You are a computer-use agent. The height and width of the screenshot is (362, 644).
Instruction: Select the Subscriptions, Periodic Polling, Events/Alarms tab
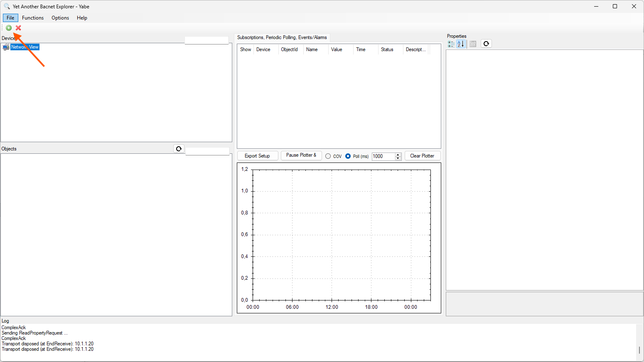tap(282, 37)
